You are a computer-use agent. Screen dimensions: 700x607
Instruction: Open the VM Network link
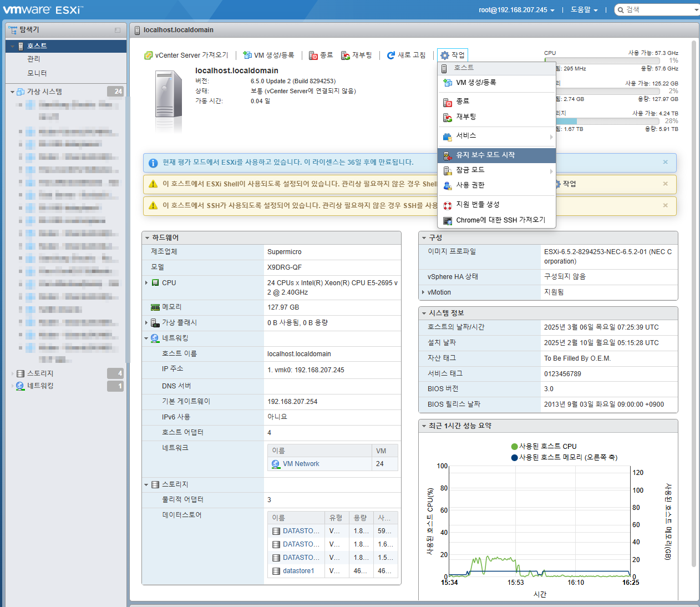(x=301, y=464)
